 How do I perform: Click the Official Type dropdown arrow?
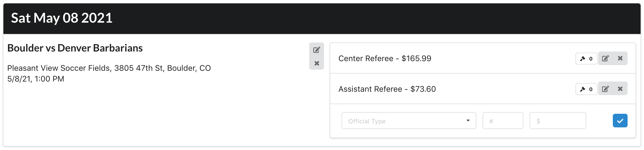pyautogui.click(x=468, y=121)
